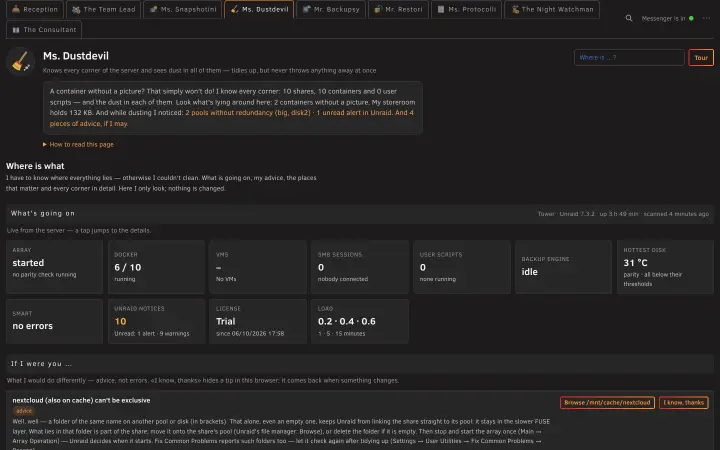This screenshot has height=450, width=720.
Task: Click the orange advice tag
Action: pyautogui.click(x=24, y=411)
